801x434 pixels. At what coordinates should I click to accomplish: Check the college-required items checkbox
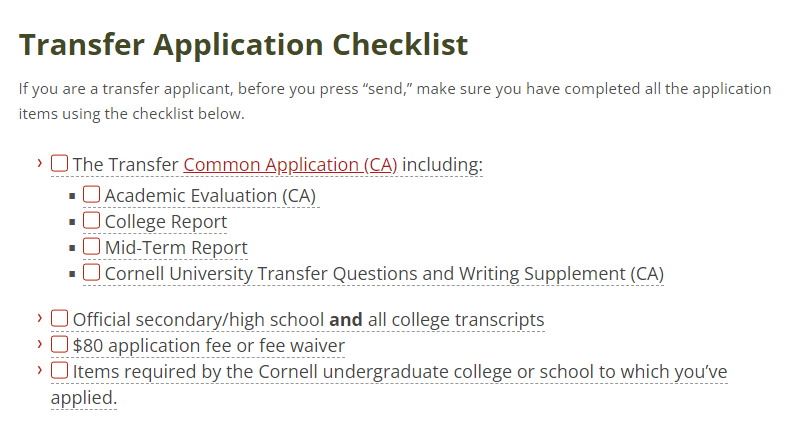[60, 371]
